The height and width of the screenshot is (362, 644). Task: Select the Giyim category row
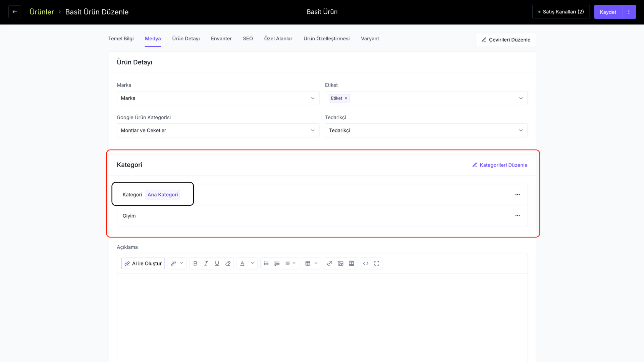click(x=322, y=216)
